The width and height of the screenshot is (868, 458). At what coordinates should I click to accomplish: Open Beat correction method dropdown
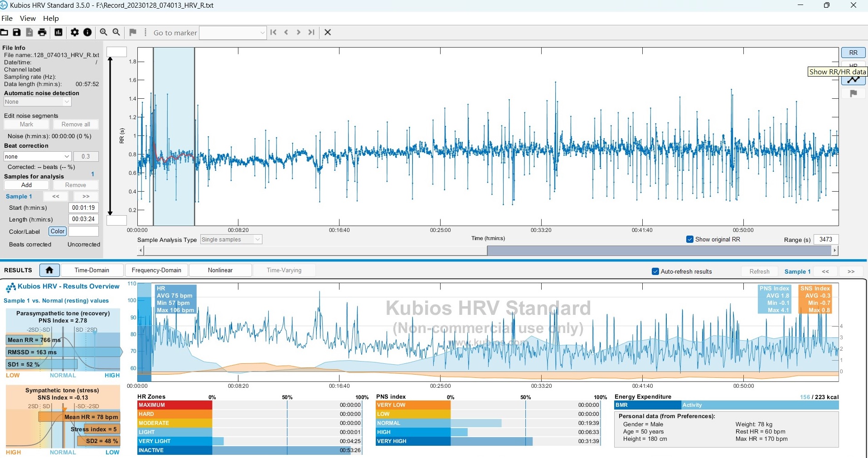pyautogui.click(x=38, y=156)
